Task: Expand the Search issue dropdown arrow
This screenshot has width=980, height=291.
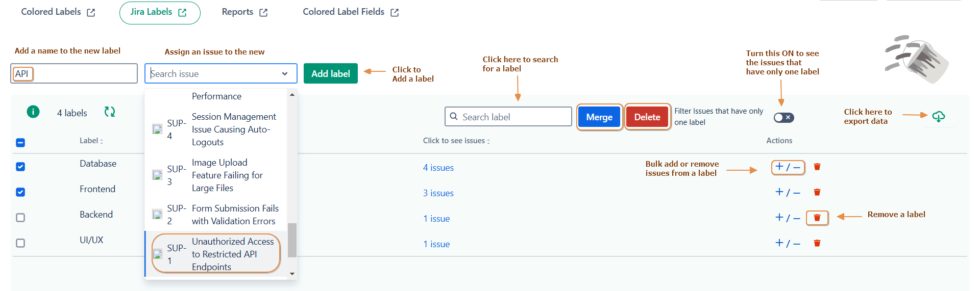Action: point(285,74)
